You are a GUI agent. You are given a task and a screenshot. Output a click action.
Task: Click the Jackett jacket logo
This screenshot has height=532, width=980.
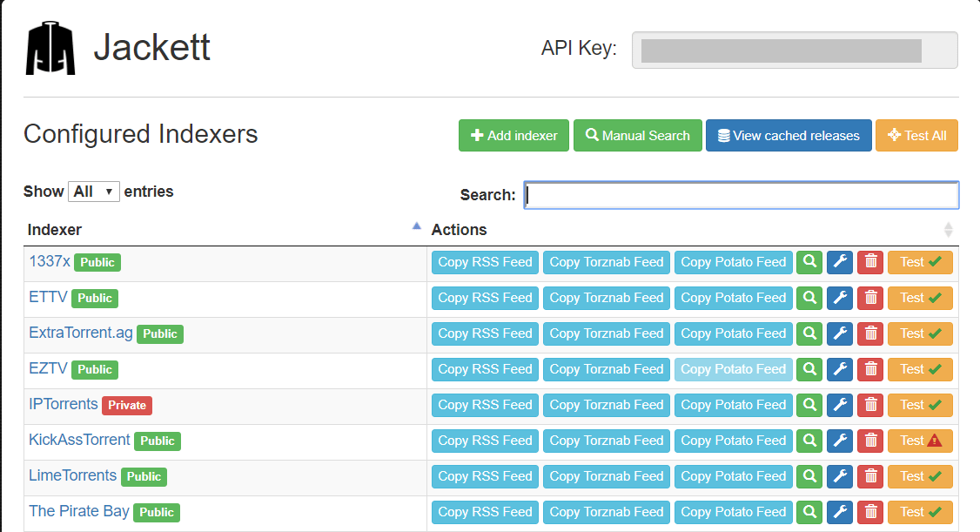pos(50,48)
